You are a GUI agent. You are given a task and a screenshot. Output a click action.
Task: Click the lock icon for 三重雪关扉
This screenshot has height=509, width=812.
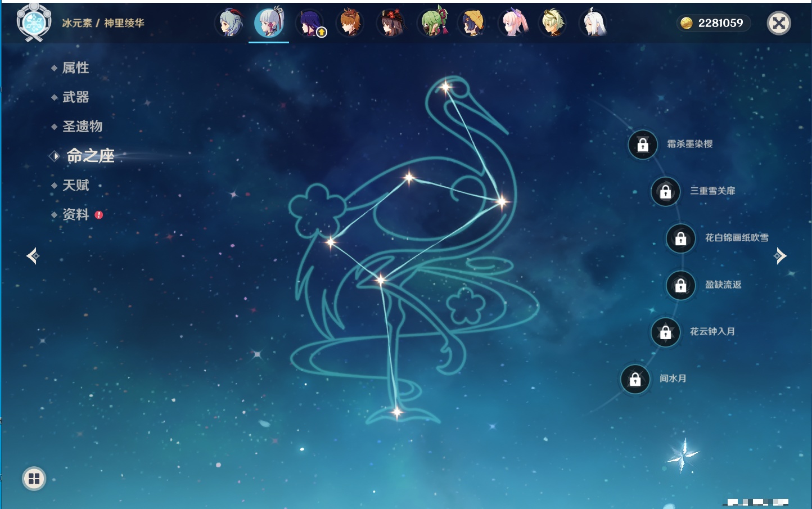pyautogui.click(x=666, y=191)
